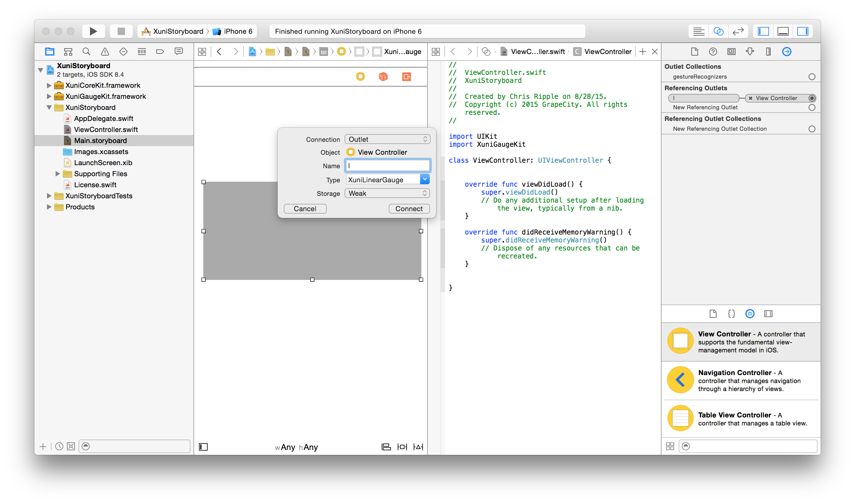Select the iPhone 6 scheme destination

tap(237, 31)
